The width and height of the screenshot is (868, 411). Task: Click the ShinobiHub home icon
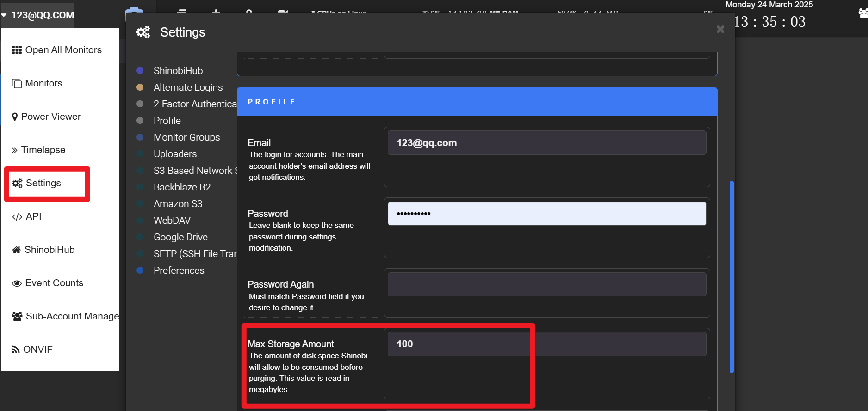[17, 250]
